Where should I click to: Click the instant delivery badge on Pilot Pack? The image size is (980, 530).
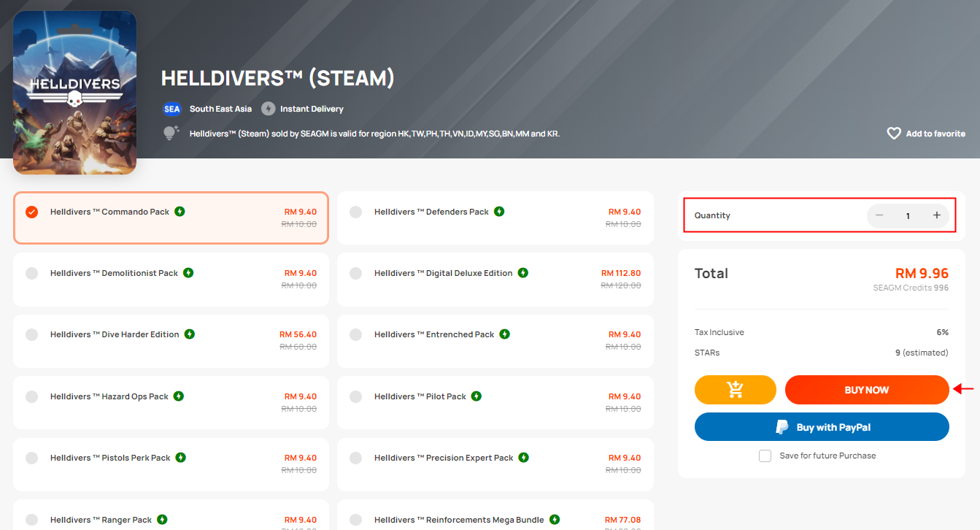coord(477,396)
